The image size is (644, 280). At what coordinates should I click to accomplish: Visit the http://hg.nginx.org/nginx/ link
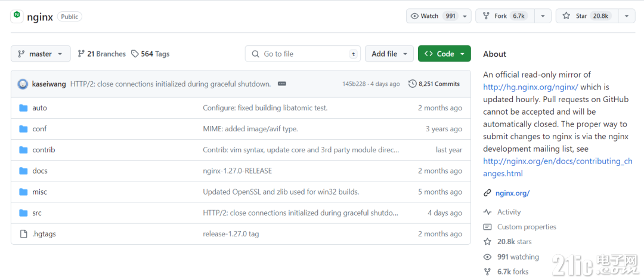click(x=531, y=87)
